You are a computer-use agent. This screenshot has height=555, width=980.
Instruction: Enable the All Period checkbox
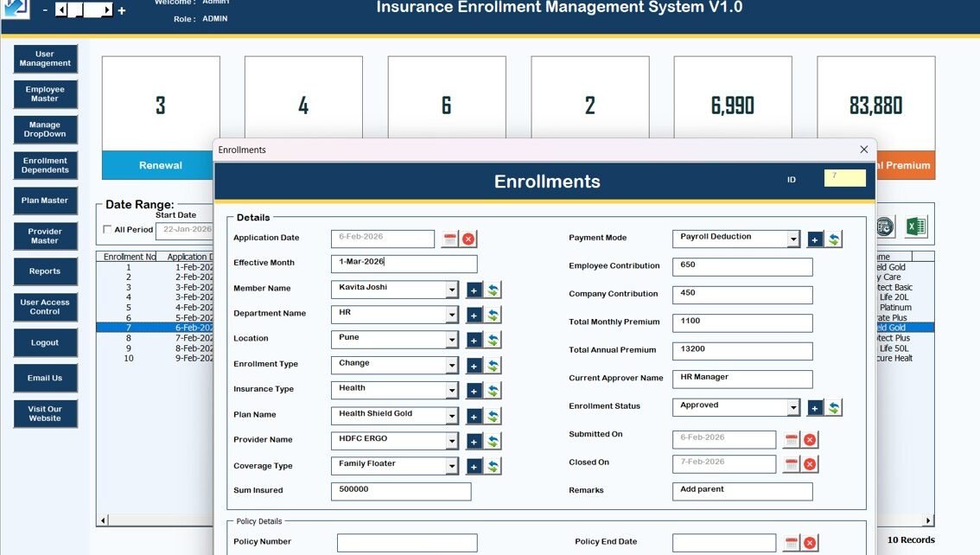107,230
